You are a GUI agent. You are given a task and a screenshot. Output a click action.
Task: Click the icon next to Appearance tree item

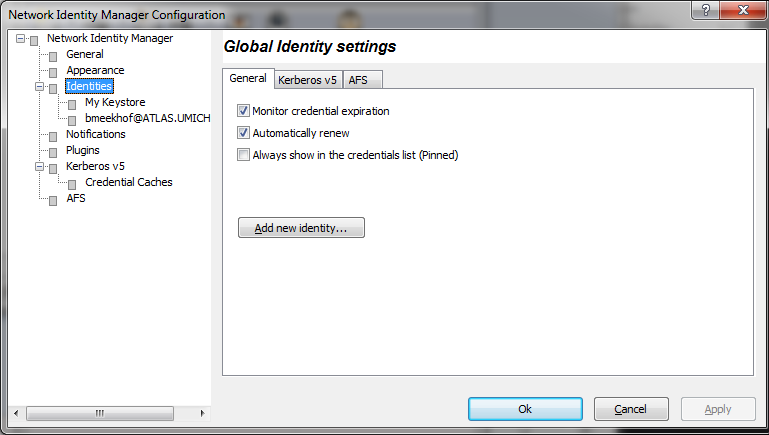pyautogui.click(x=53, y=73)
